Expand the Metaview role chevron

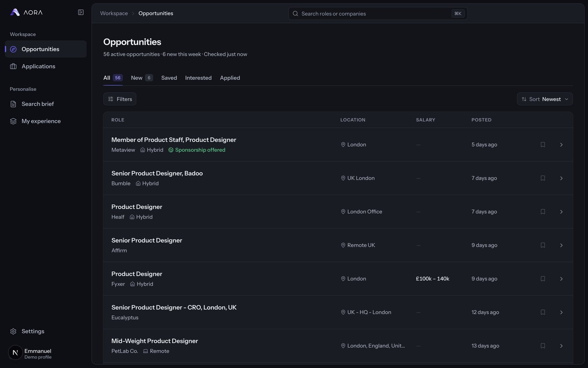561,145
